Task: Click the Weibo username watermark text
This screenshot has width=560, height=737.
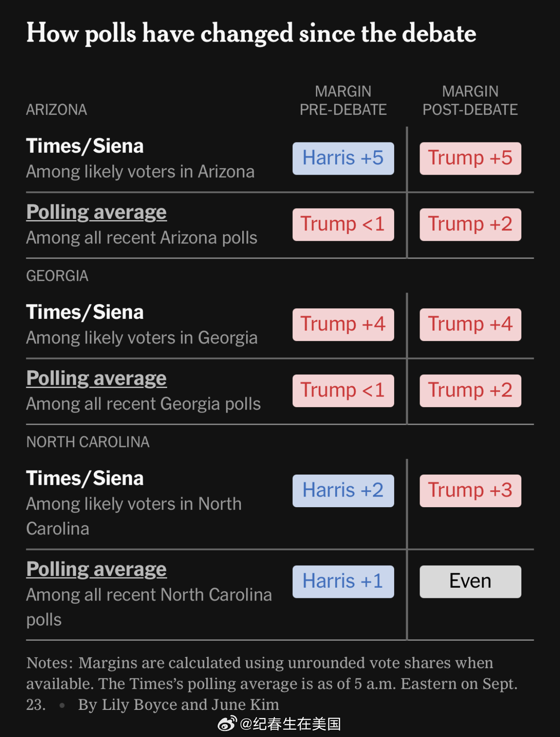Action: (291, 724)
